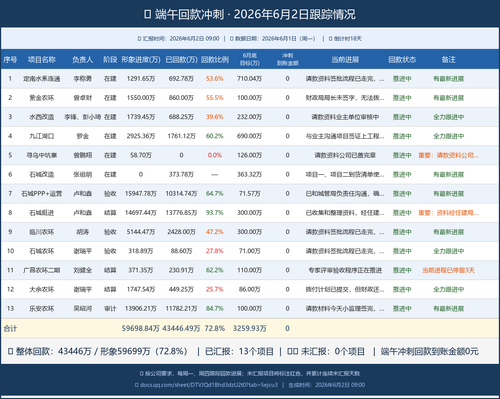This screenshot has width=500, height=399.
Task: Select the 石城农环 project name cell
Action: (42, 251)
